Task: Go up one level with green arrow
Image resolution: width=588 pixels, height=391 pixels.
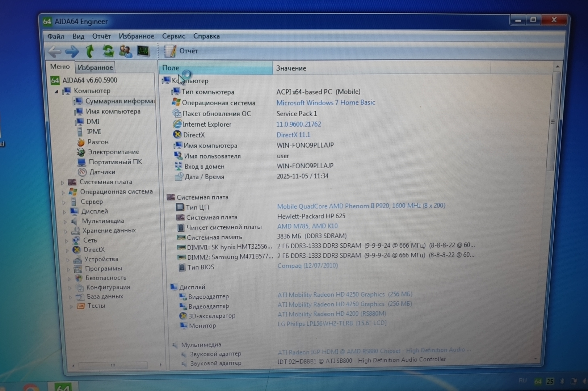Action: point(89,51)
